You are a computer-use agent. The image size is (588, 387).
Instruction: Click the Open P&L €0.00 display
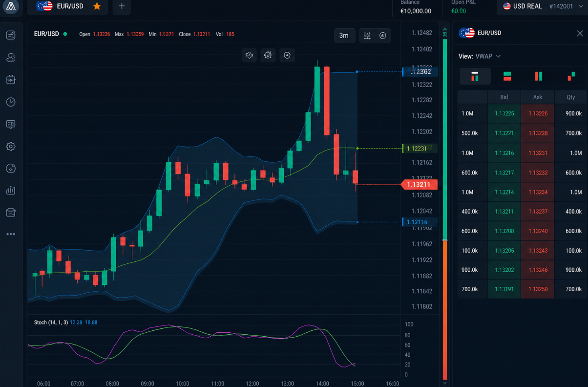point(463,7)
